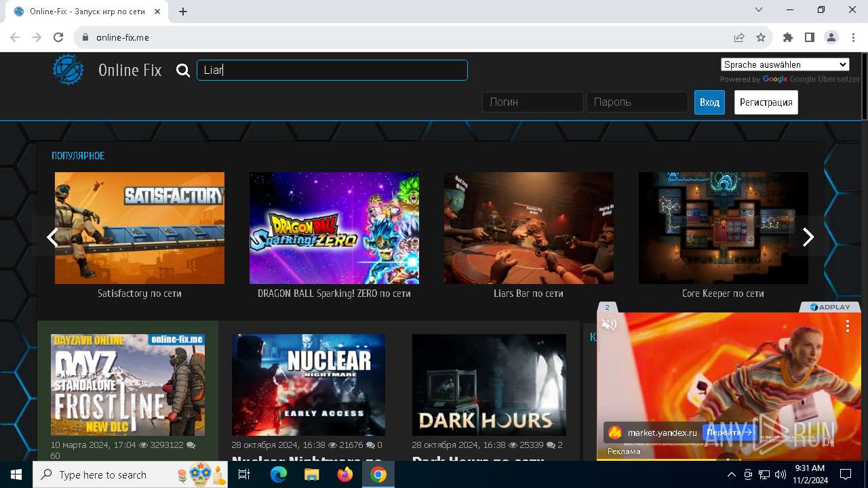Open the tab search chevron in Chrome
The height and width of the screenshot is (488, 868).
tap(759, 9)
